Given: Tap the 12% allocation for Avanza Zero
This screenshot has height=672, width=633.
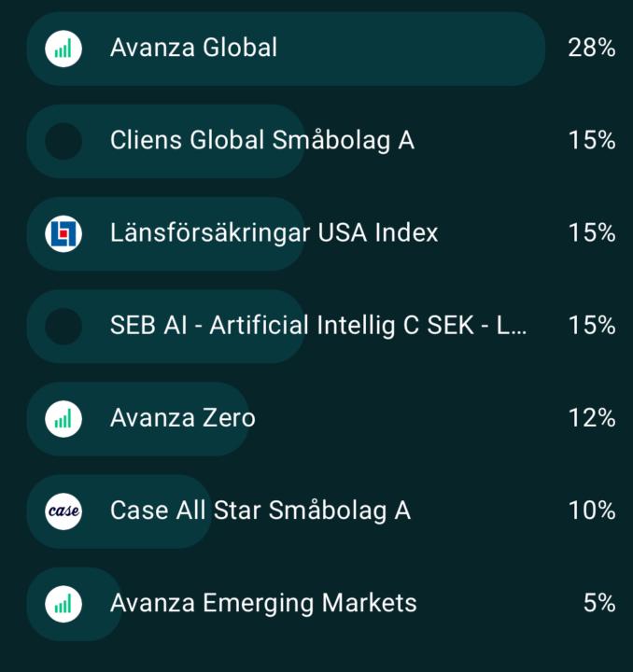Looking at the screenshot, I should click(x=591, y=418).
